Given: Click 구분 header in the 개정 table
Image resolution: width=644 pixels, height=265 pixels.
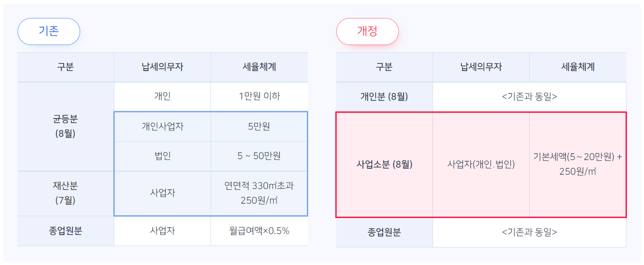Looking at the screenshot, I should (x=384, y=67).
